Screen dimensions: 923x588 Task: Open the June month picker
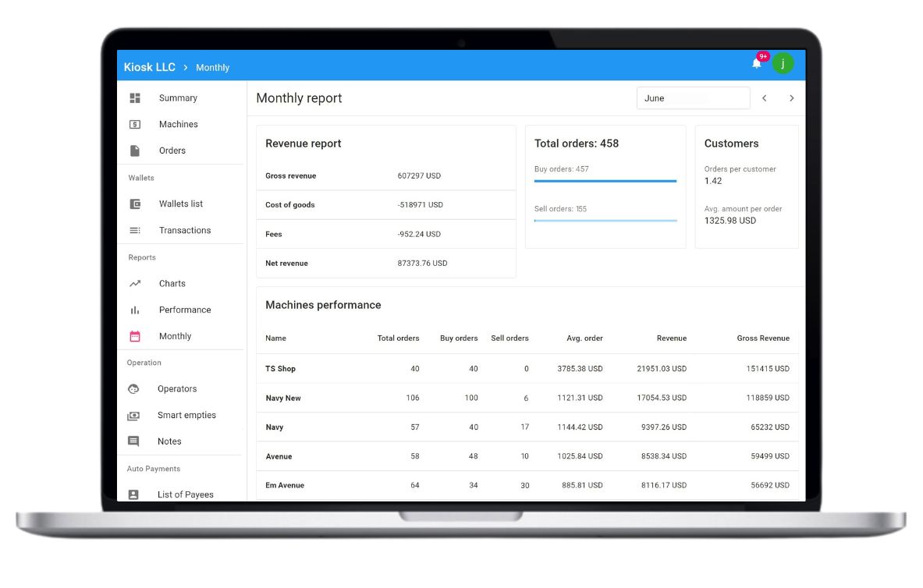coord(693,97)
